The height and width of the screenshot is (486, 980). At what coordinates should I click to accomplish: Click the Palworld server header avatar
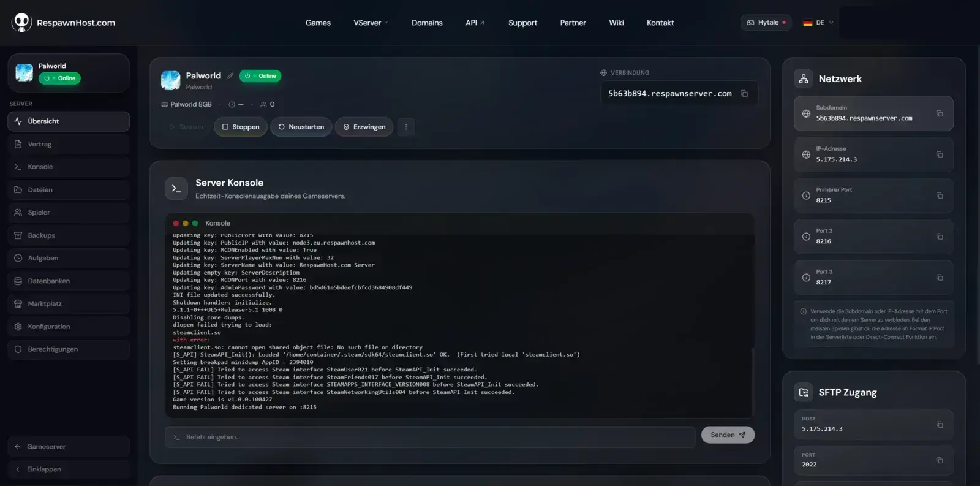(170, 80)
